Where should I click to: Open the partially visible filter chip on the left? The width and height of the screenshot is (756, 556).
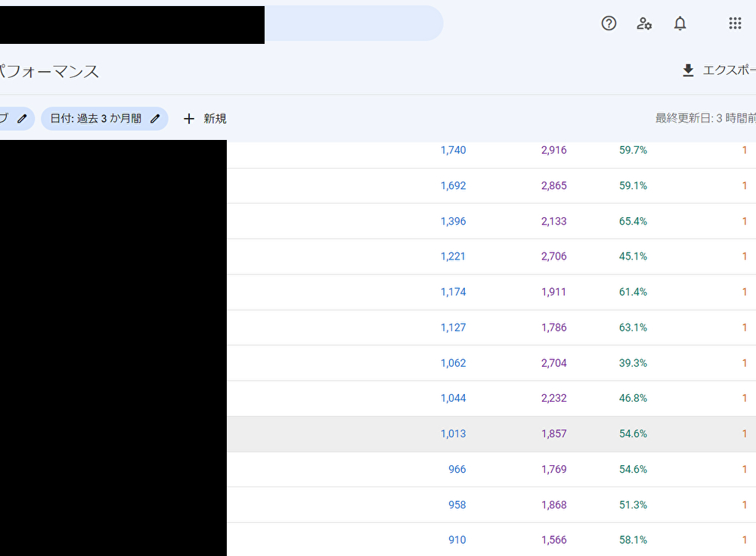click(8, 119)
